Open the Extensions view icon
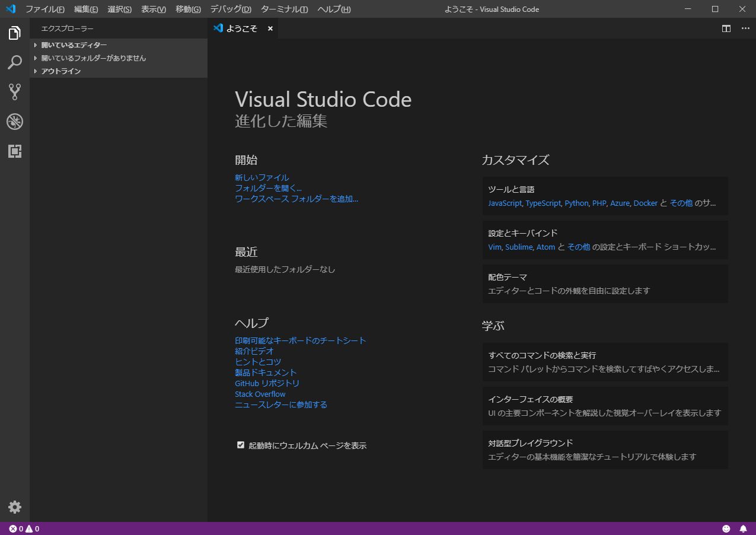The width and height of the screenshot is (756, 535). [x=15, y=151]
